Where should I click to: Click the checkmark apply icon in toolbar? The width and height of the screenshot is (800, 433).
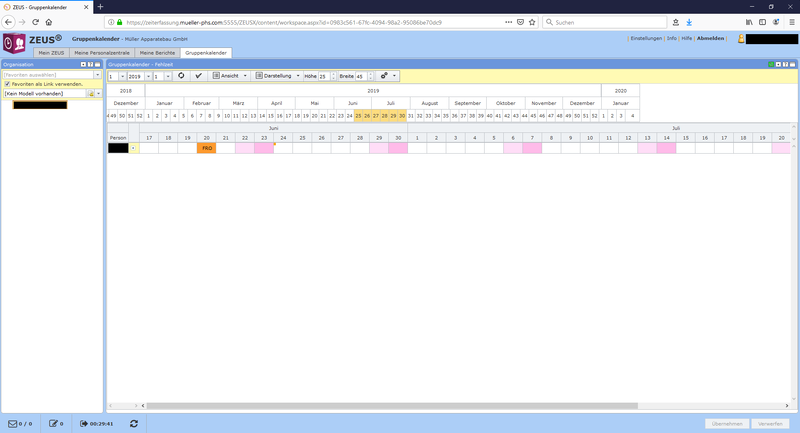pyautogui.click(x=198, y=76)
